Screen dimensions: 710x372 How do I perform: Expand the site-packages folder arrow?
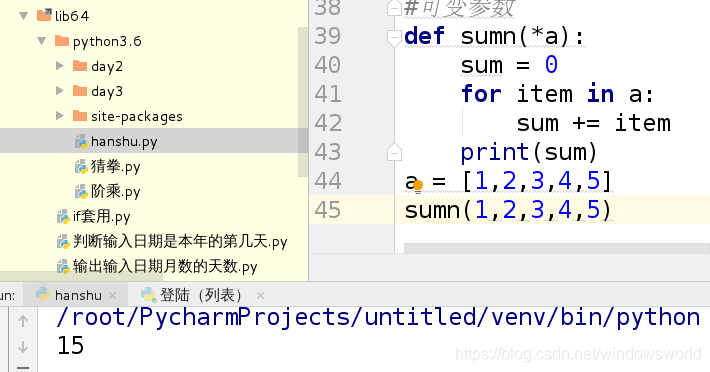tap(59, 116)
